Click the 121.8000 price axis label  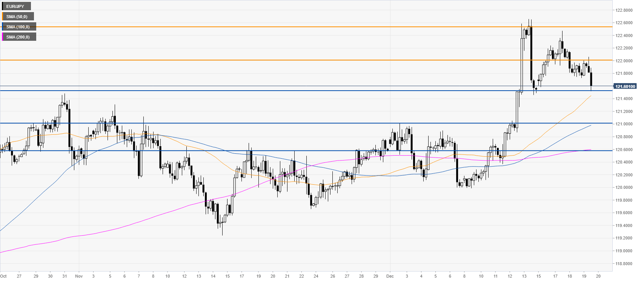(624, 73)
